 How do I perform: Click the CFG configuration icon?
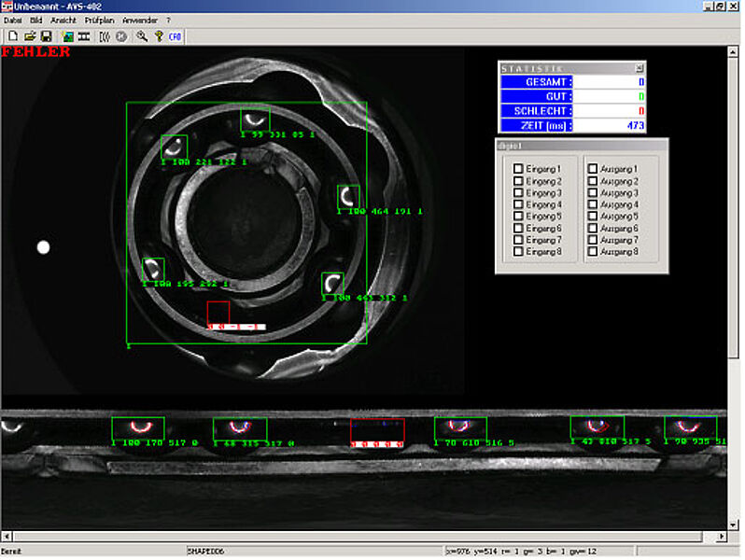click(176, 36)
